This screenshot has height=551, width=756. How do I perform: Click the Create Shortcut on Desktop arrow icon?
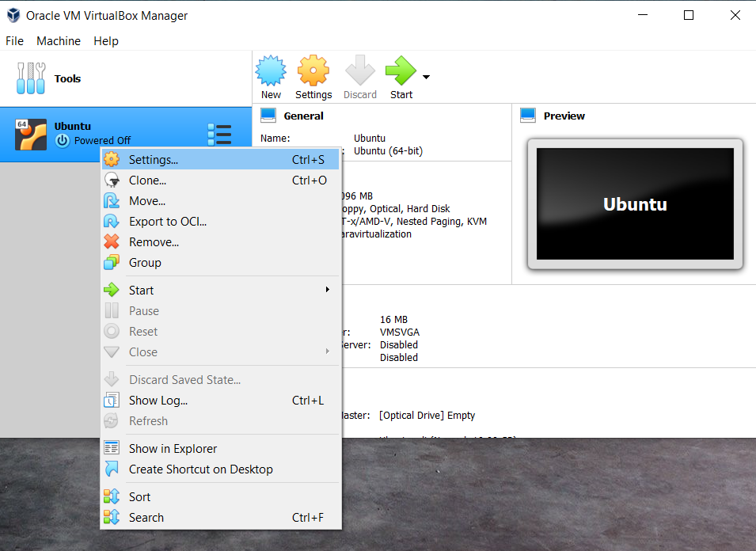point(112,469)
